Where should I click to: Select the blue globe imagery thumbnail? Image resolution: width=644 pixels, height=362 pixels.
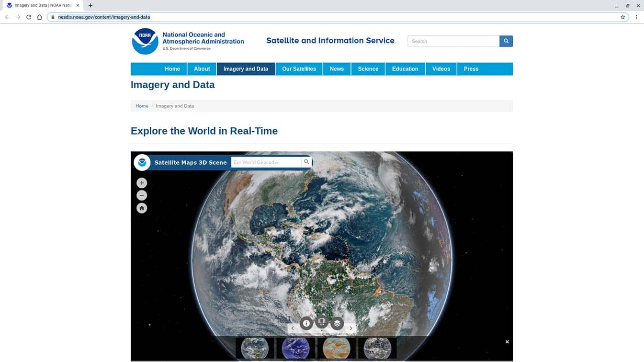point(295,348)
